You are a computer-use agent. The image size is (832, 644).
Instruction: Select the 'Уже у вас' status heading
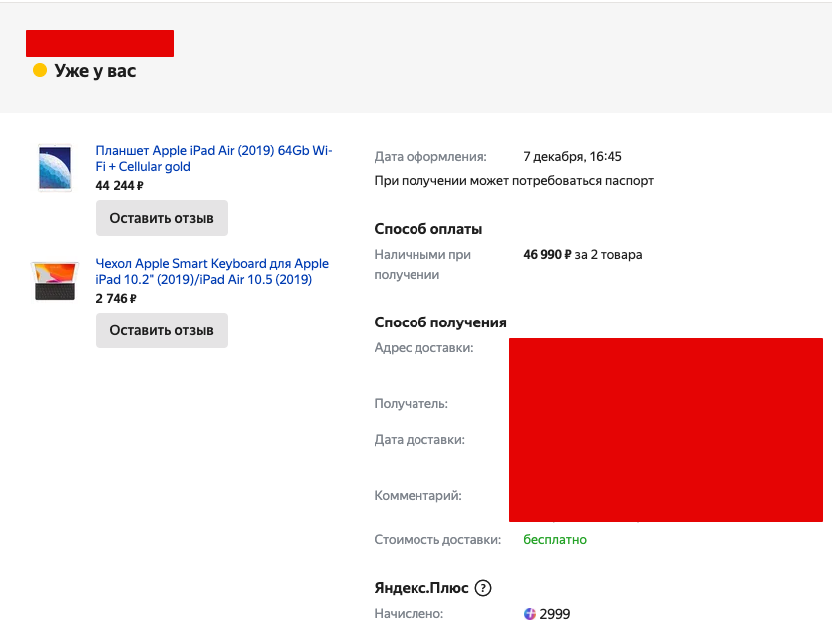[x=95, y=71]
